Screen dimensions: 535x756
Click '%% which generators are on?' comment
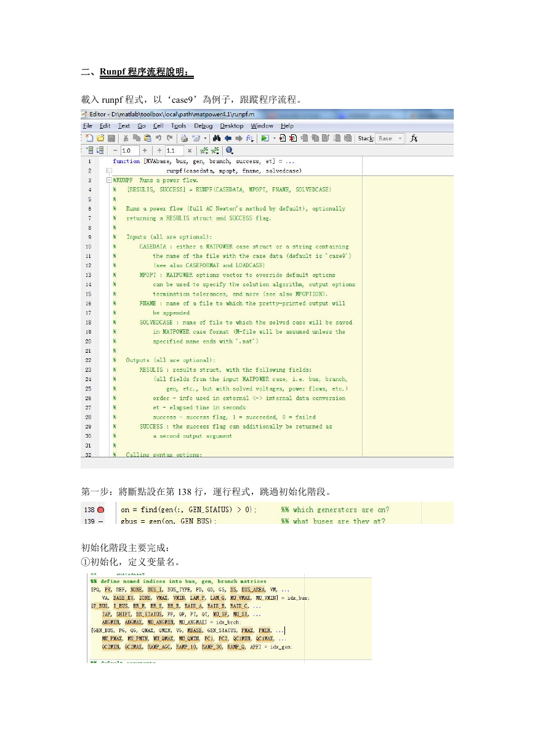click(x=335, y=510)
